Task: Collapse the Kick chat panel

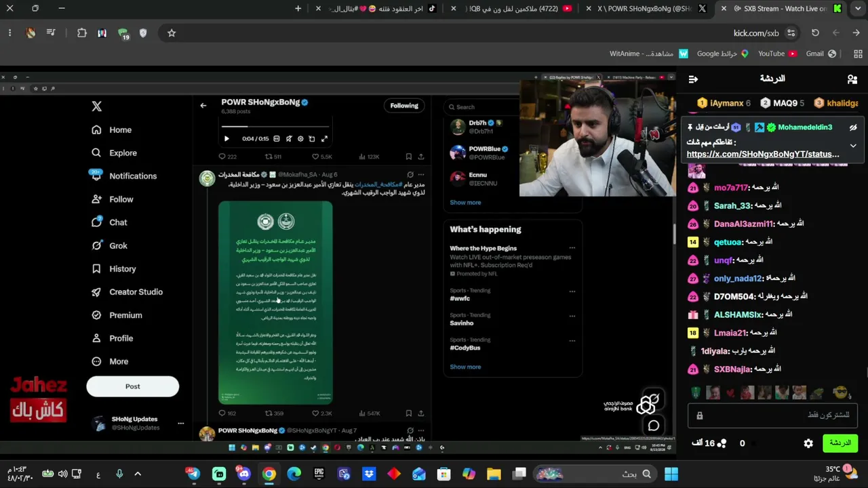Action: pyautogui.click(x=693, y=79)
